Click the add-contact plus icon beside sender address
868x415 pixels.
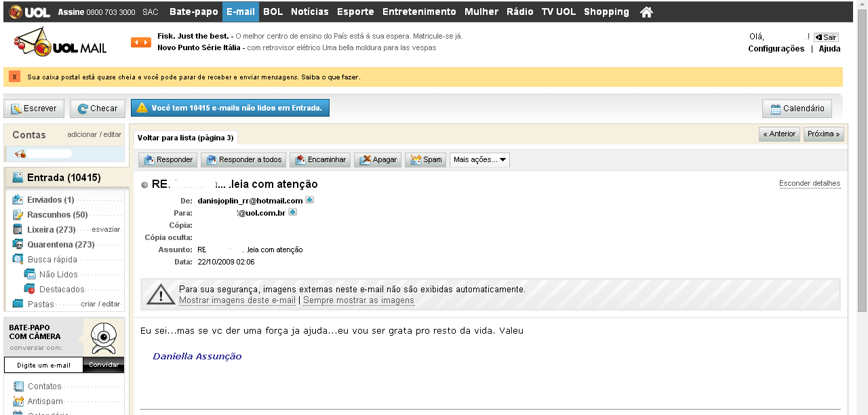pos(310,200)
